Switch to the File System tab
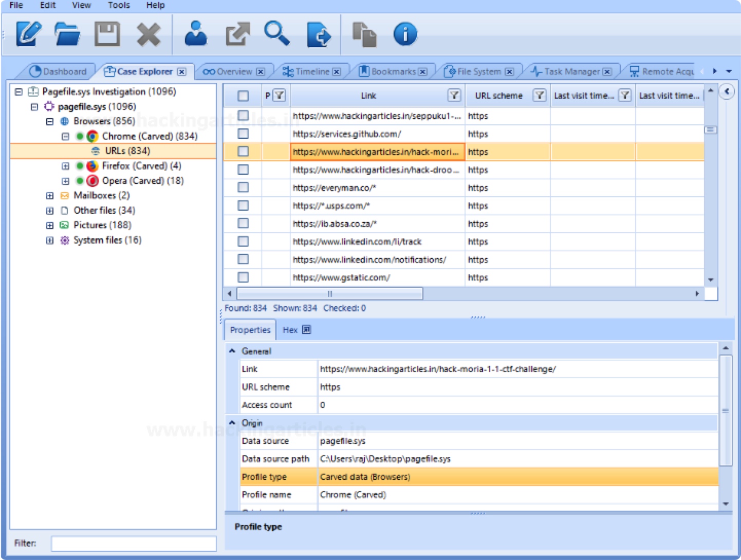This screenshot has width=741, height=560. tap(478, 71)
